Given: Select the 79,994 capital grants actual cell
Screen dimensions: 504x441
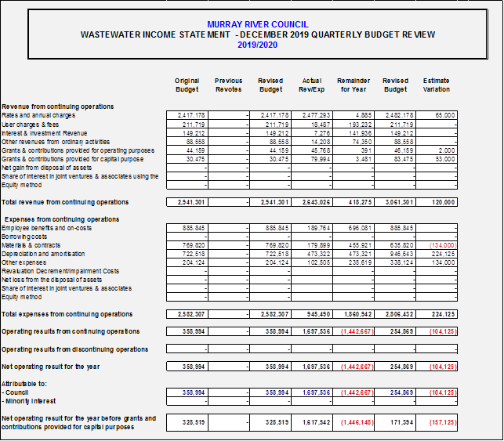Looking at the screenshot, I should pyautogui.click(x=312, y=159).
